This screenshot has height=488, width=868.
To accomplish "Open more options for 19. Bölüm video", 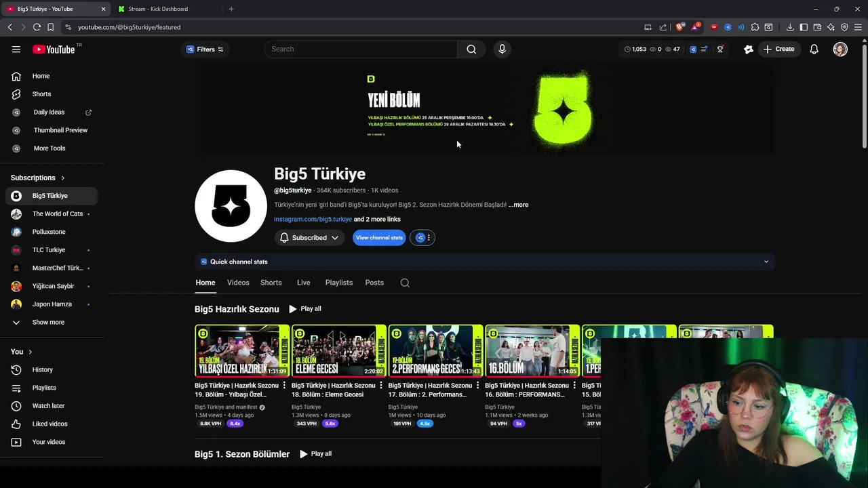I will 283,386.
